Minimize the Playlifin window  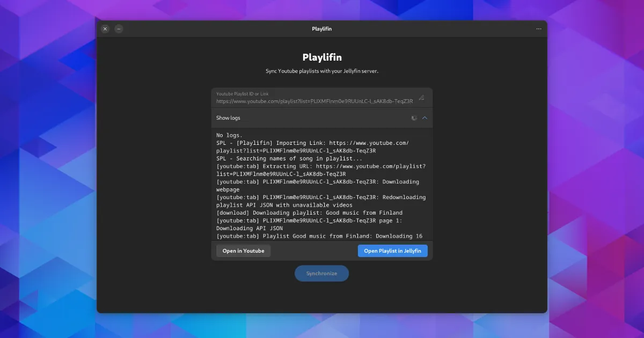[119, 29]
